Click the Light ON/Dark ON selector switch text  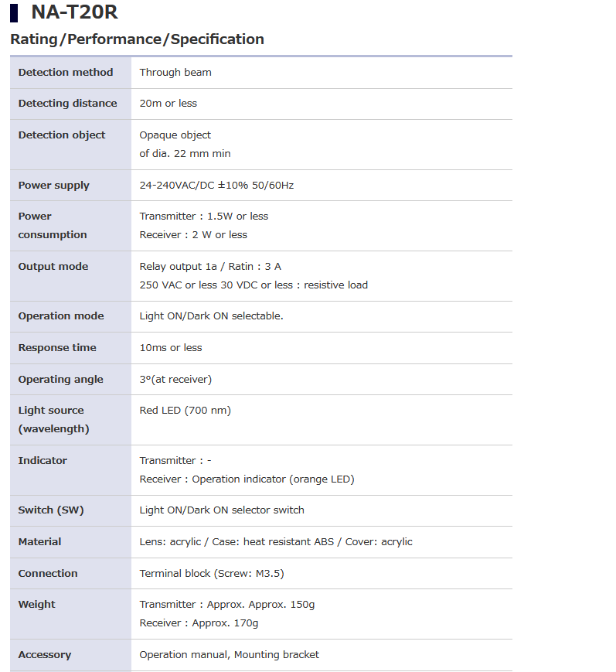[x=222, y=510]
